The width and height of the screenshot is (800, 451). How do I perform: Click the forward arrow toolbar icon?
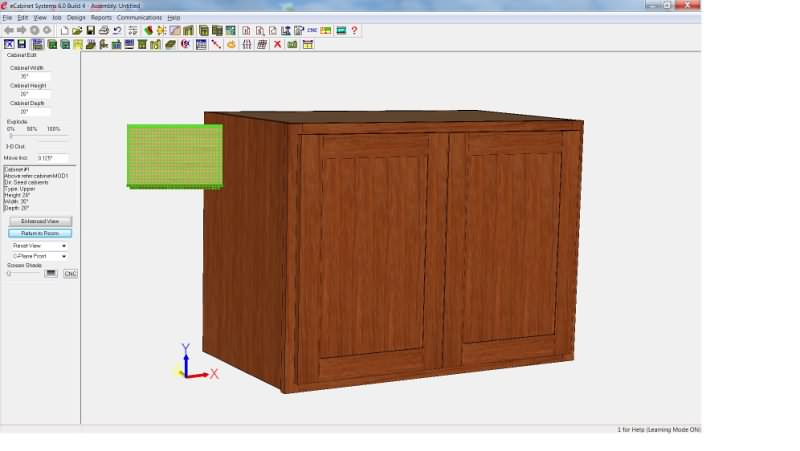(x=21, y=31)
